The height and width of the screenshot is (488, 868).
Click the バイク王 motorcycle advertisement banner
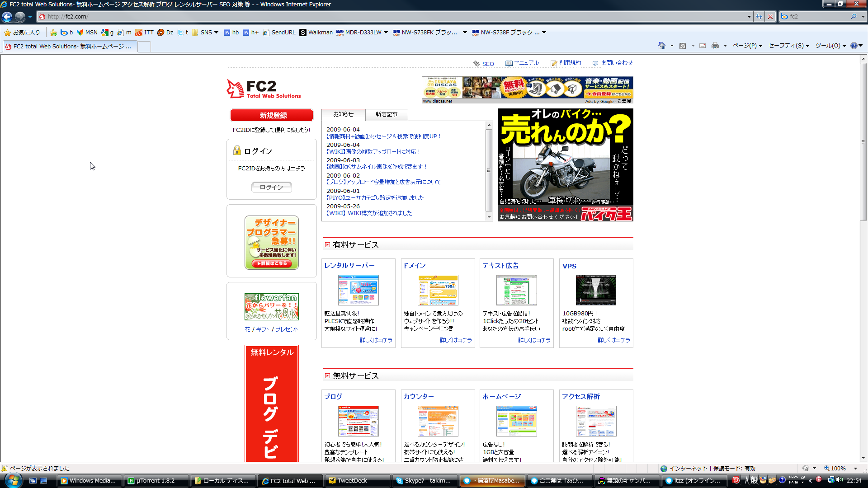565,165
